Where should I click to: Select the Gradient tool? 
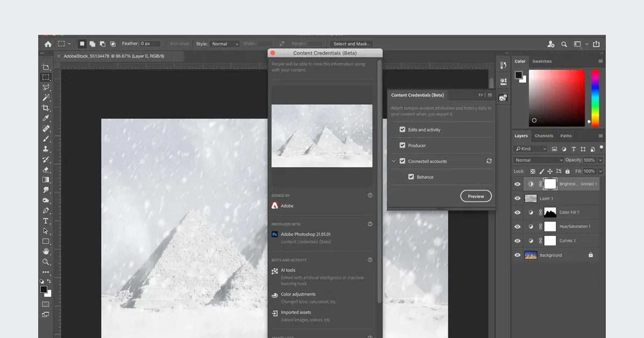click(x=46, y=180)
